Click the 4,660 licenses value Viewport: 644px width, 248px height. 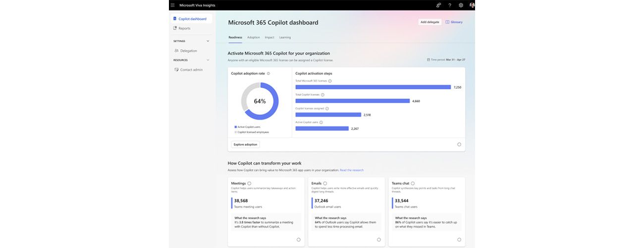pos(416,101)
